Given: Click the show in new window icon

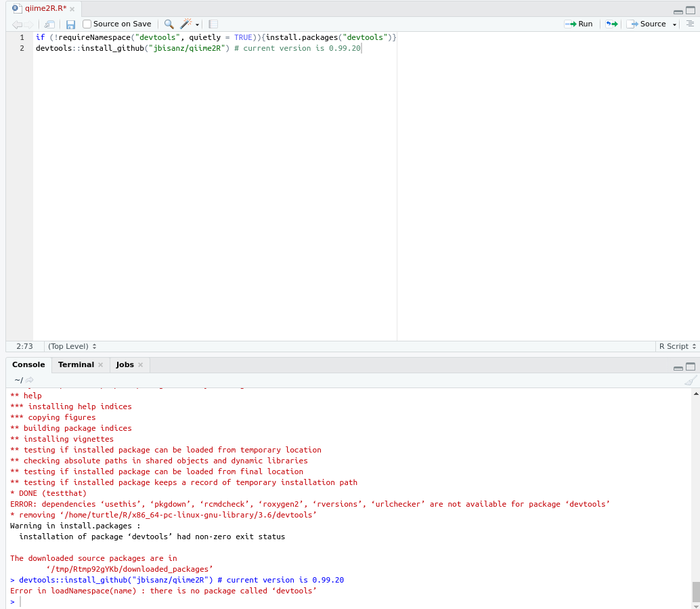Looking at the screenshot, I should click(49, 24).
